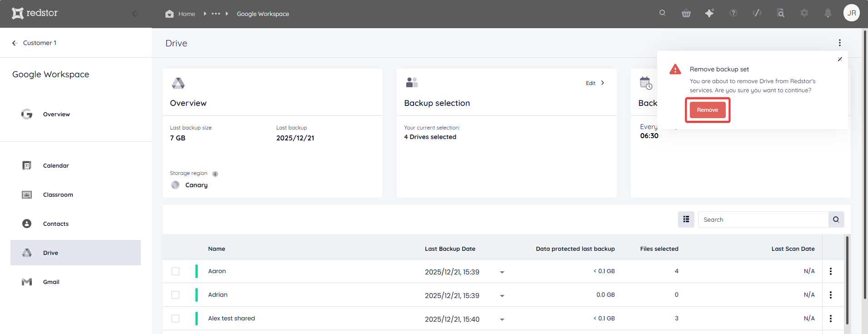
Task: Sort by Files selected header
Action: tap(659, 249)
